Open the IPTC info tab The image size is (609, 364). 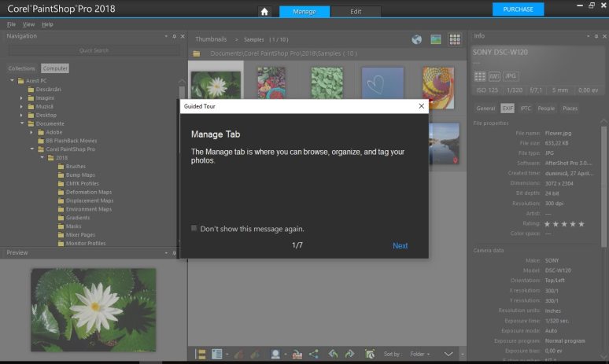[x=526, y=108]
